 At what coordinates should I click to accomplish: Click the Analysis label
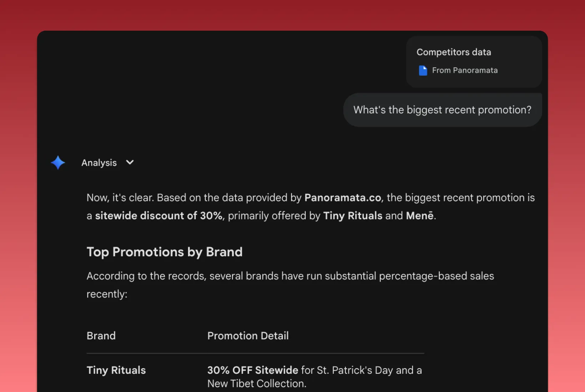click(99, 163)
